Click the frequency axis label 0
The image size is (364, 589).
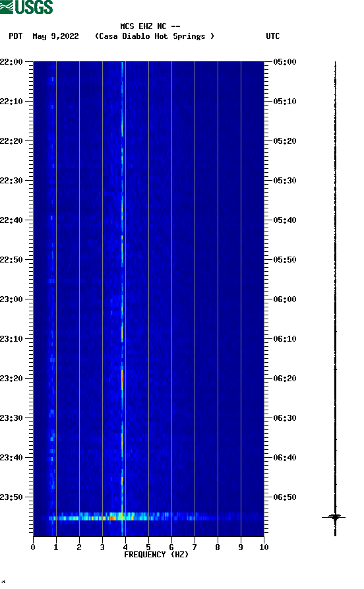33,547
